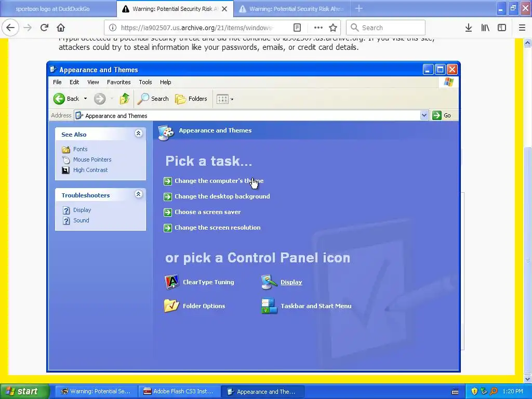532x399 pixels.
Task: Open the Favorites menu
Action: pos(119,82)
